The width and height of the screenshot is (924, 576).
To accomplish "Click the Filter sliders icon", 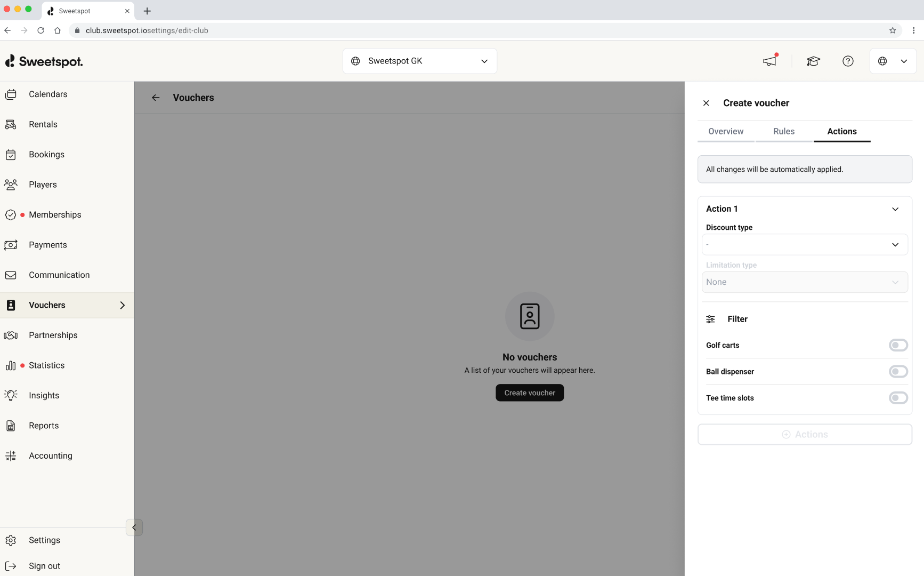I will coord(711,319).
